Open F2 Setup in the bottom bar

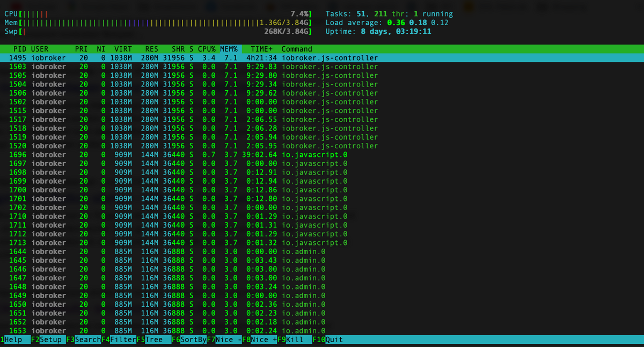[x=48, y=340]
